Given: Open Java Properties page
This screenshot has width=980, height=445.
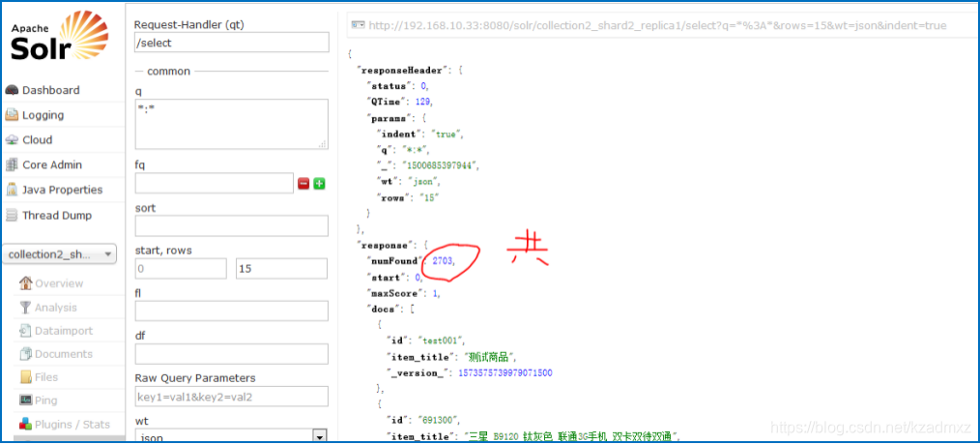Looking at the screenshot, I should (63, 190).
